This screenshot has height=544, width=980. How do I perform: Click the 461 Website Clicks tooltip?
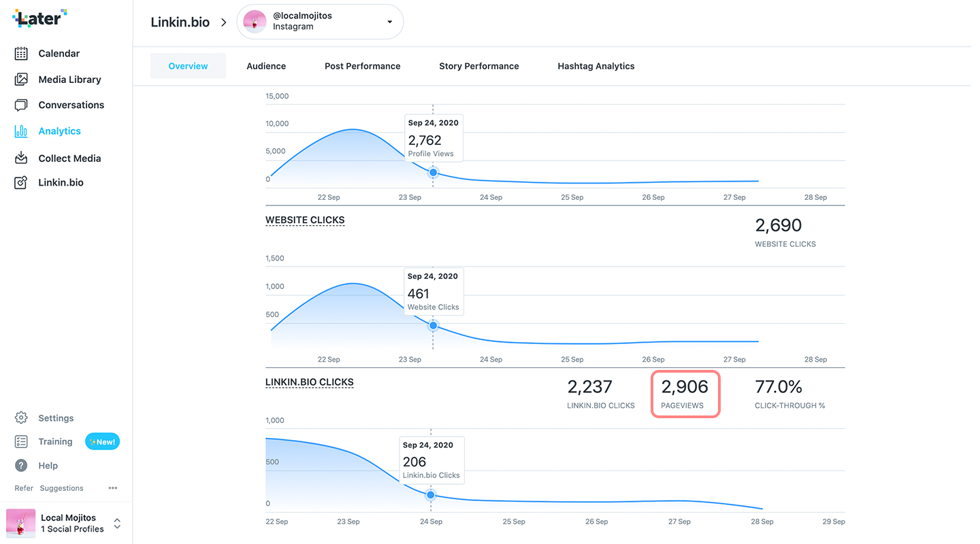pos(434,292)
